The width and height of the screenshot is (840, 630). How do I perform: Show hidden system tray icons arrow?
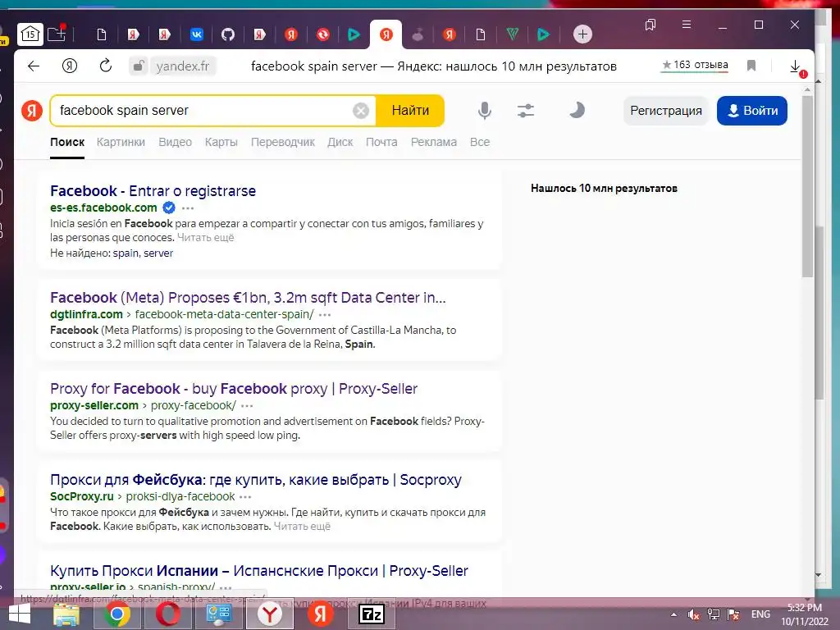click(x=674, y=614)
